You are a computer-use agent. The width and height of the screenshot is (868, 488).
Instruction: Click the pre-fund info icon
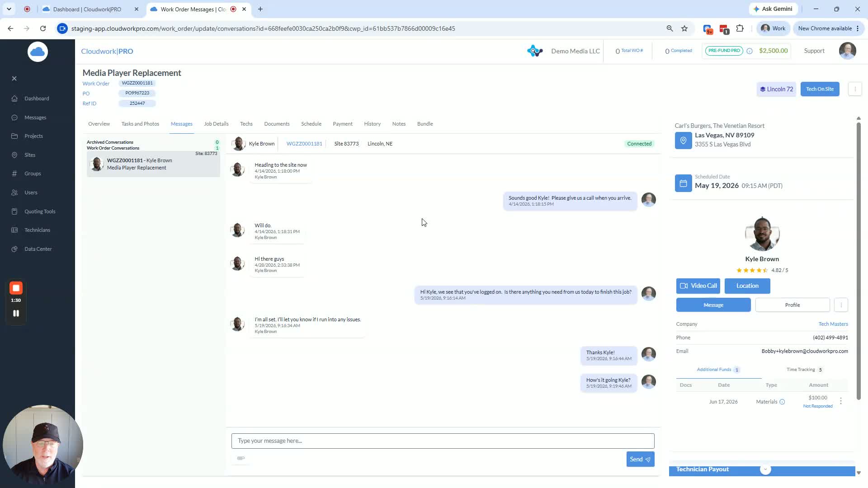click(750, 51)
